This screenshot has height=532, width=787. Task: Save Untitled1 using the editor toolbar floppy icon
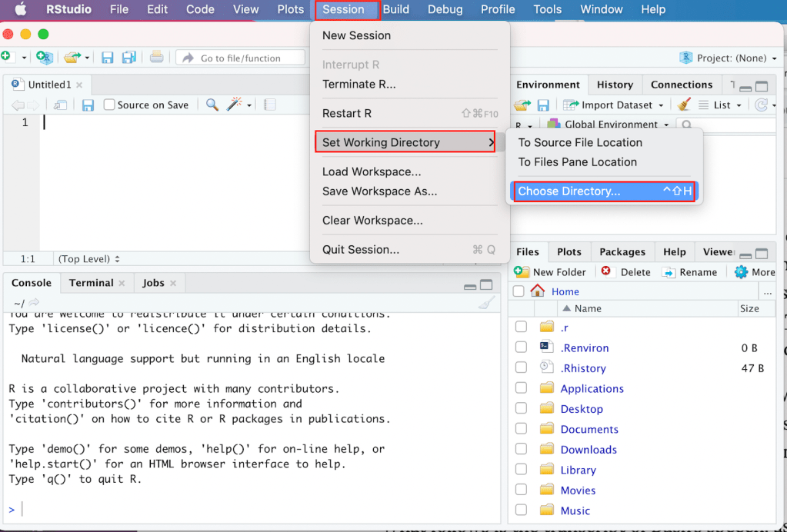[88, 105]
